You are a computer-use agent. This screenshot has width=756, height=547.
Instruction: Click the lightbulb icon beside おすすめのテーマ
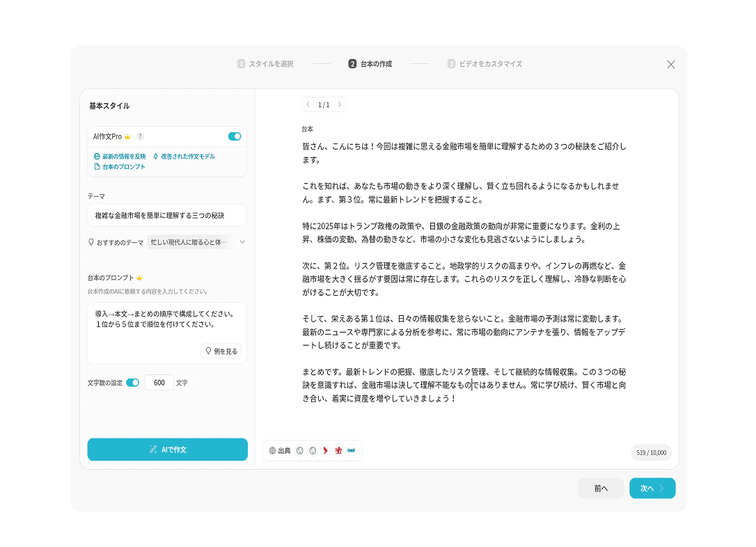pos(90,242)
